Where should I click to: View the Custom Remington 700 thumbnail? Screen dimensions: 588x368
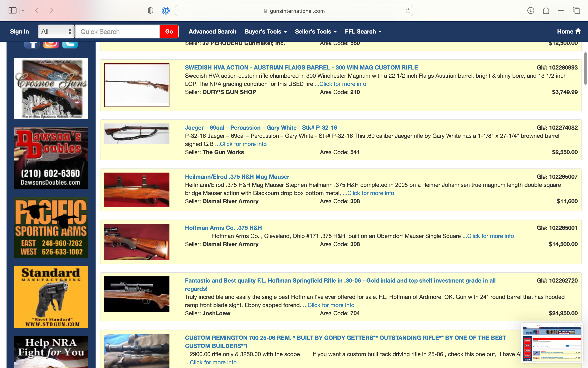[137, 351]
